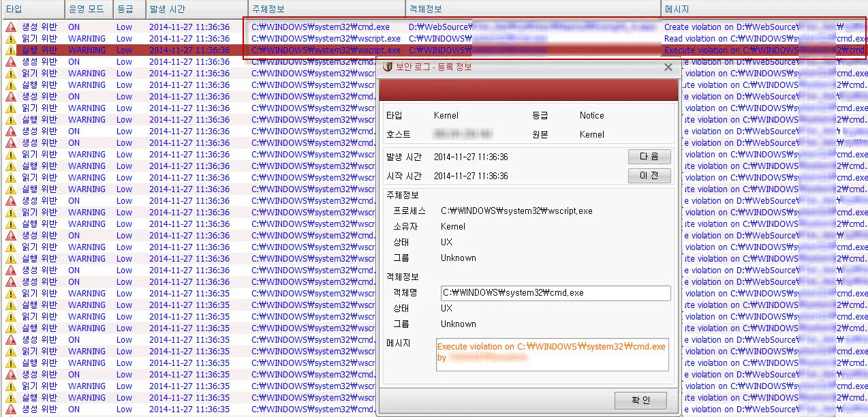
Task: Click the red alert icon in first log row
Action: [x=10, y=27]
